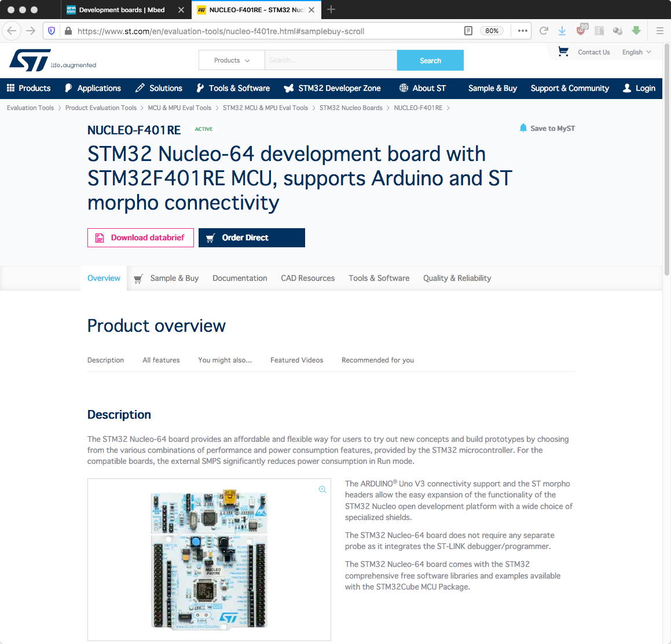This screenshot has width=671, height=644.
Task: Click the NUCLEO-F401RE breadcrumb
Action: (418, 108)
